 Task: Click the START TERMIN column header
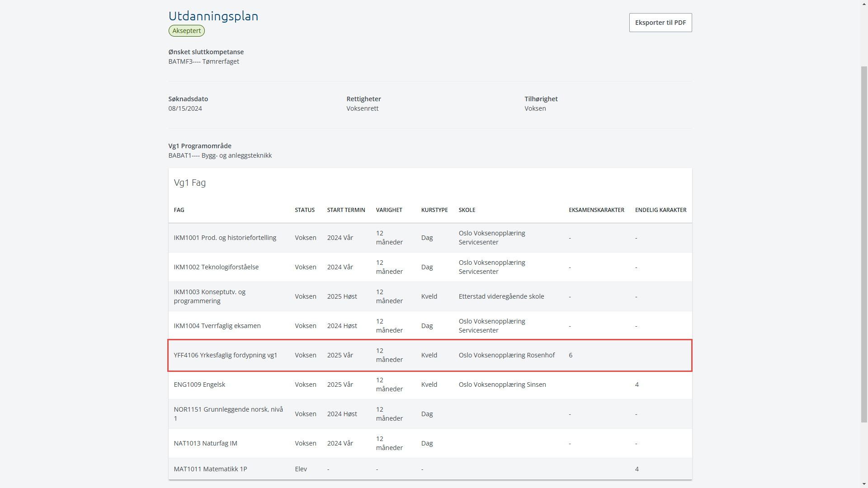(x=346, y=210)
